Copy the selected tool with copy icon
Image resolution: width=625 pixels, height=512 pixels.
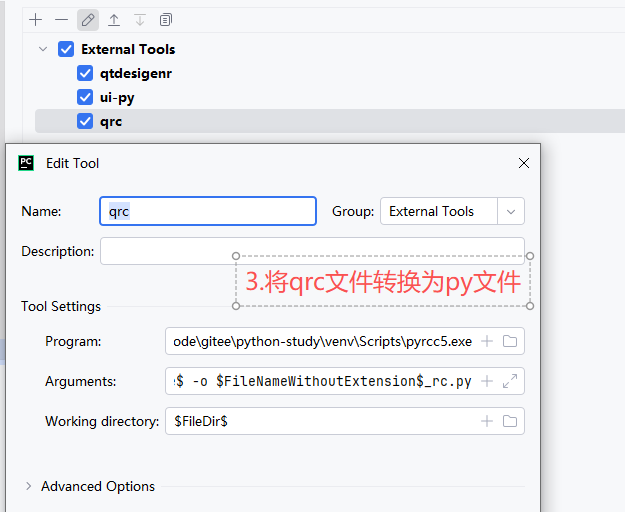pos(166,20)
